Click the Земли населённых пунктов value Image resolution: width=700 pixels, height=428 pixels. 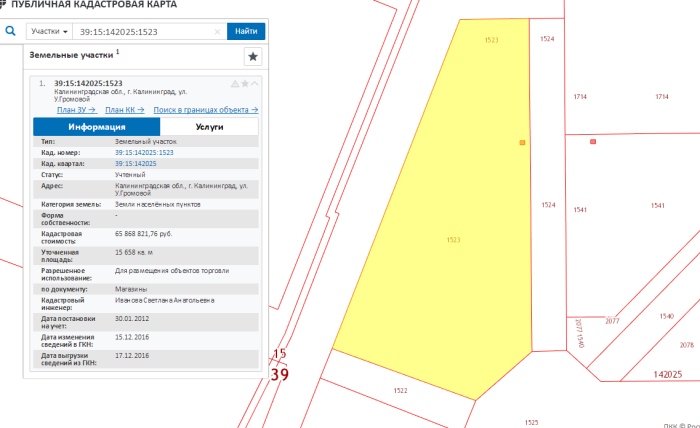pyautogui.click(x=158, y=204)
